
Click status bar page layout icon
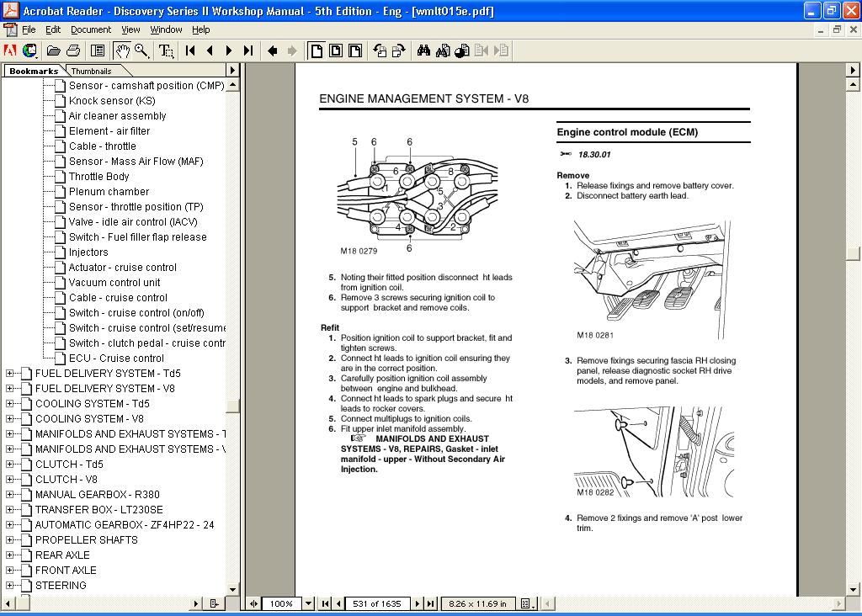point(527,603)
